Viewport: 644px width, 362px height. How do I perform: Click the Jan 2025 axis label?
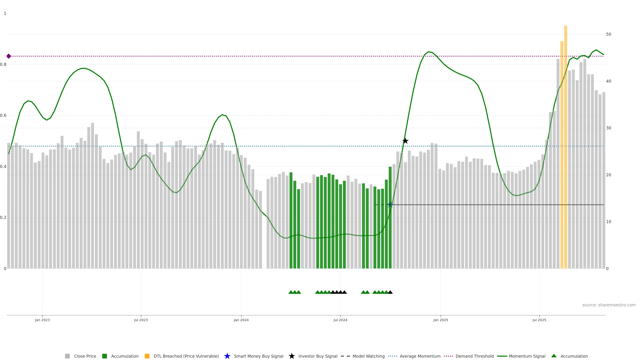click(441, 320)
